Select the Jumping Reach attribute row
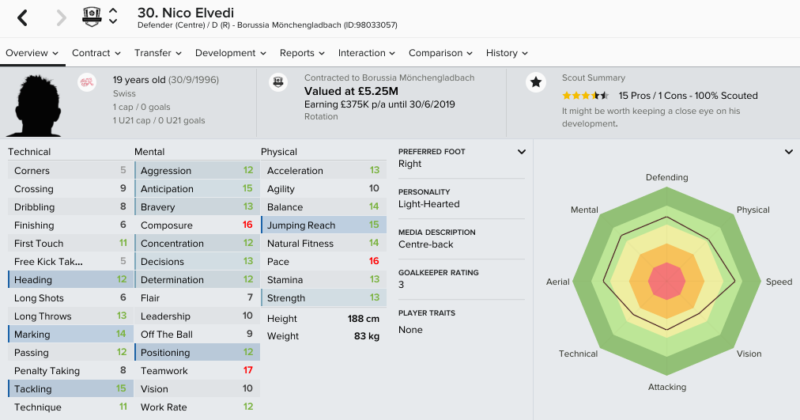800x420 pixels. tap(323, 225)
